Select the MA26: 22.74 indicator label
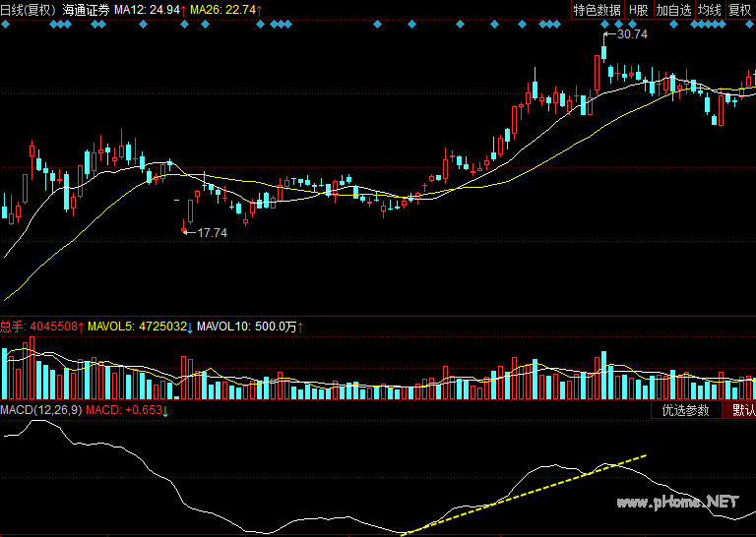756x537 pixels. click(x=226, y=10)
